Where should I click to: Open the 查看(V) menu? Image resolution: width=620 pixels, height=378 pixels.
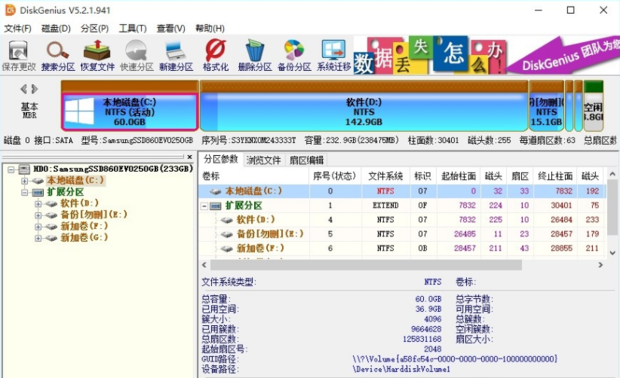tap(171, 28)
